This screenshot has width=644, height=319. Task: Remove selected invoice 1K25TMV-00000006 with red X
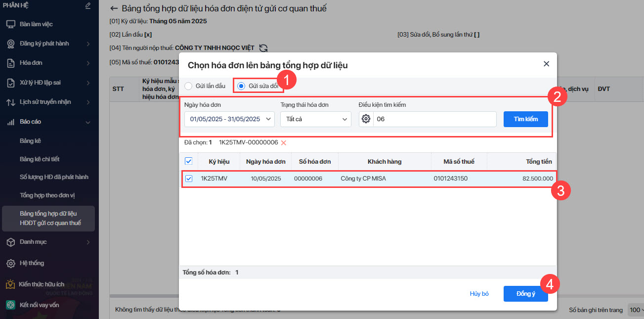point(284,142)
